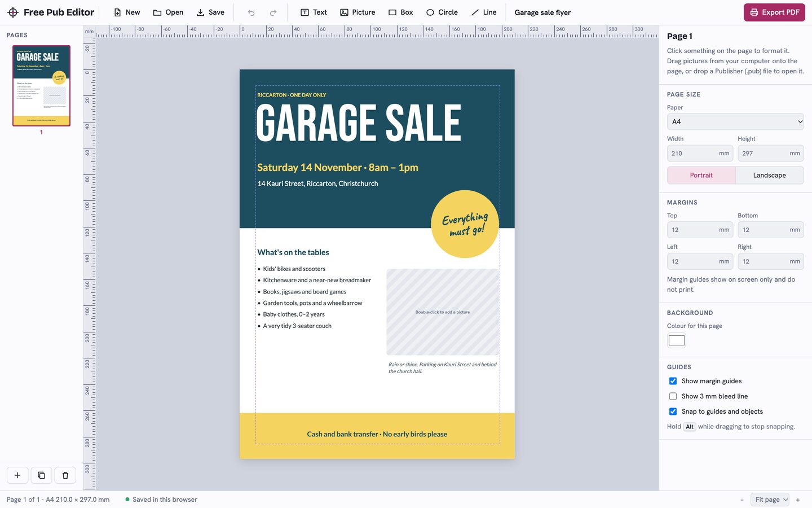Select the 14 Kauri Street address line
The height and width of the screenshot is (508, 812).
317,183
